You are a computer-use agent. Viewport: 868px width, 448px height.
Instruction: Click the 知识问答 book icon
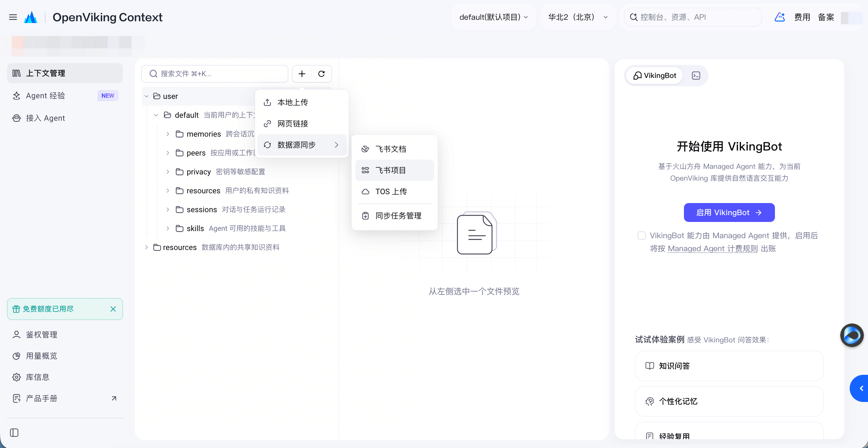(x=649, y=366)
